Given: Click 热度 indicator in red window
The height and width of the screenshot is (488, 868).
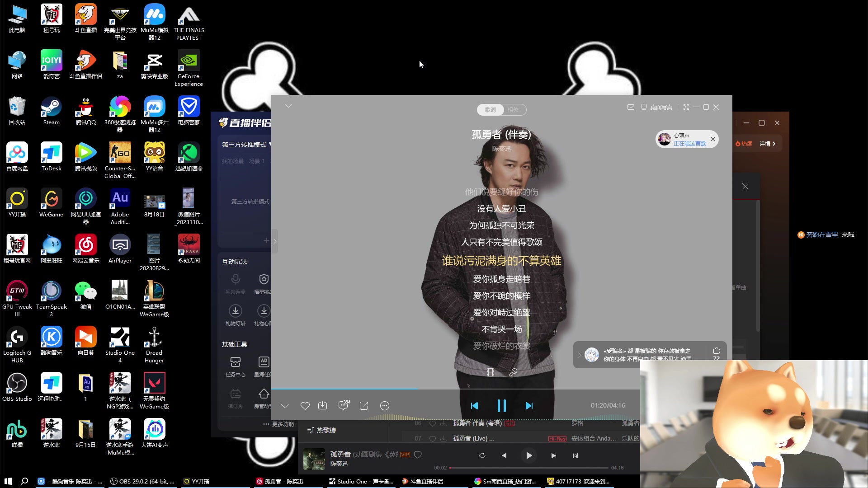Looking at the screenshot, I should 744,144.
